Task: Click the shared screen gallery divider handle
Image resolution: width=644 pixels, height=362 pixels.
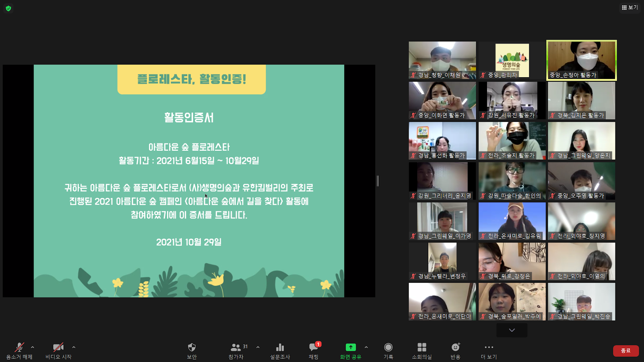Action: (378, 181)
